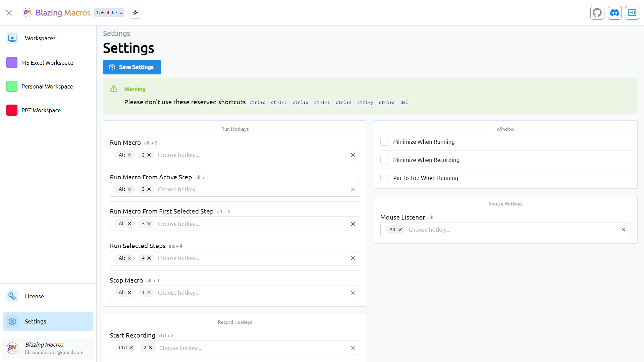Open the Start Recording hotkey chooser
644x362 pixels.
pos(235,348)
